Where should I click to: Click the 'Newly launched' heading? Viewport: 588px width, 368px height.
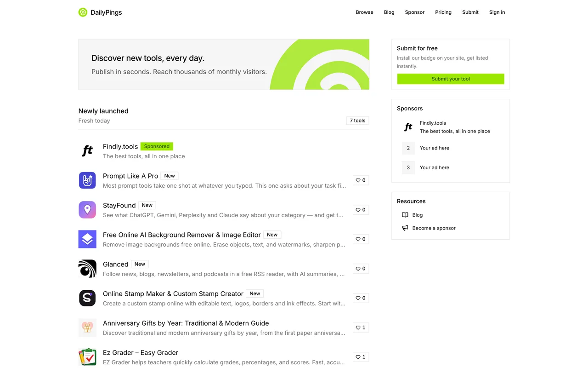pyautogui.click(x=103, y=111)
